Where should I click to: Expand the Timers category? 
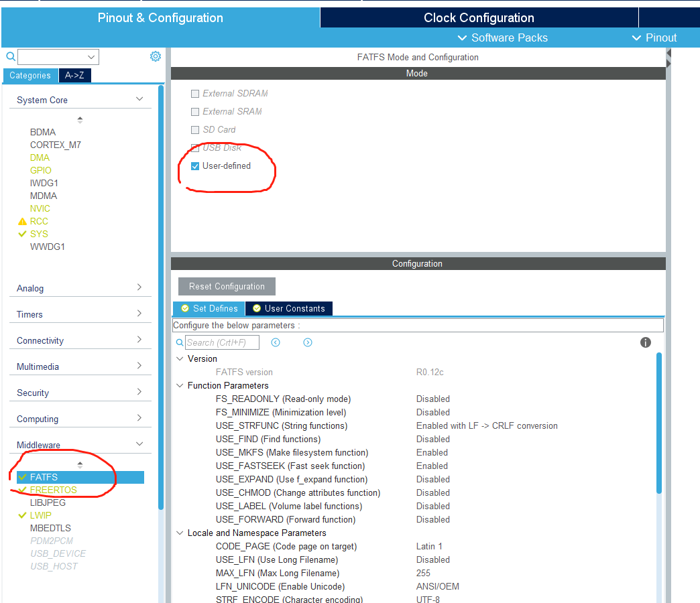[139, 314]
